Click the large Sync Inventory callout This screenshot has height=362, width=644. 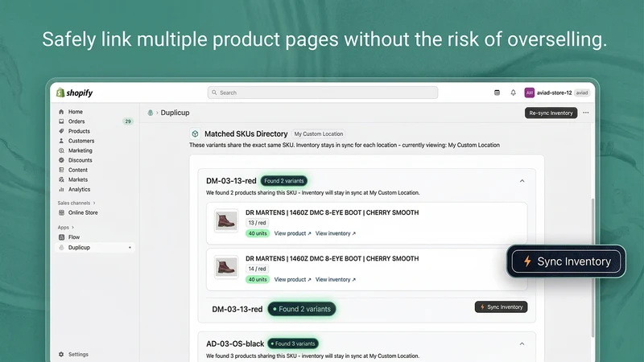(566, 261)
